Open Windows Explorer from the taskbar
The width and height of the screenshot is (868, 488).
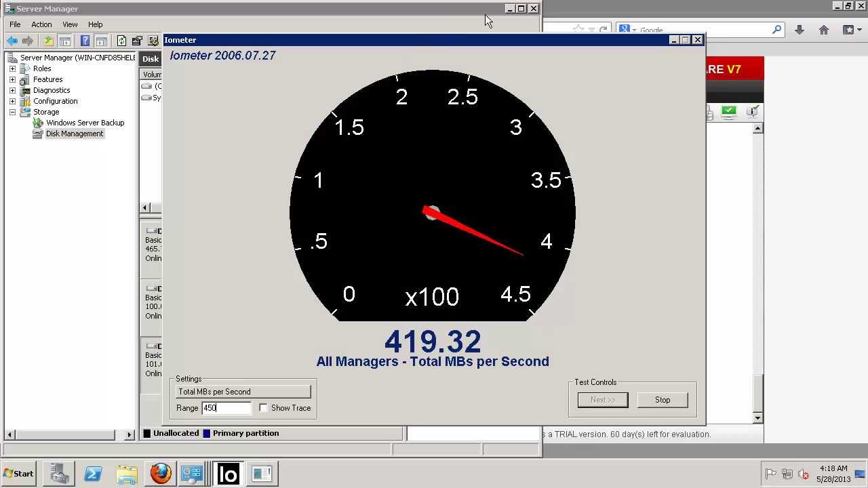pyautogui.click(x=127, y=474)
